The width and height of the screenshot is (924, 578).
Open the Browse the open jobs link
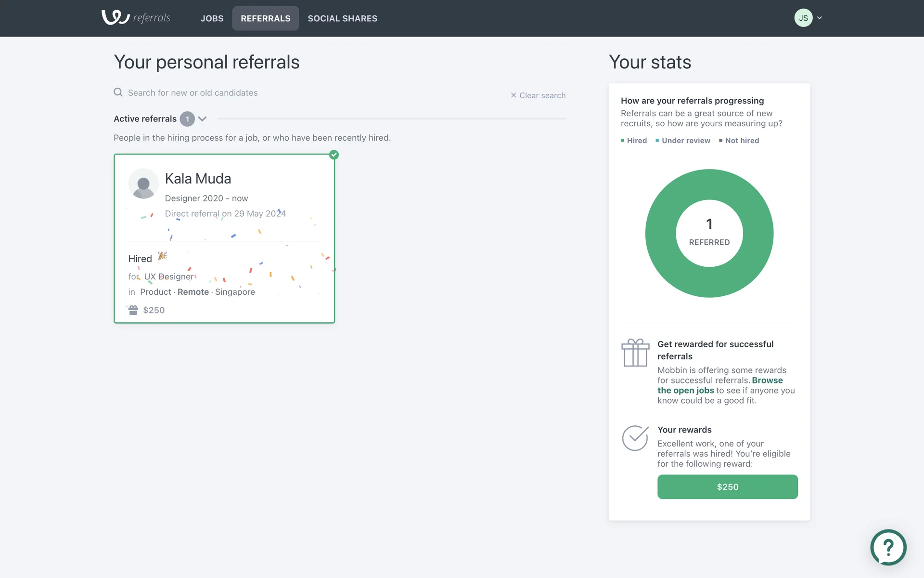[x=767, y=381]
